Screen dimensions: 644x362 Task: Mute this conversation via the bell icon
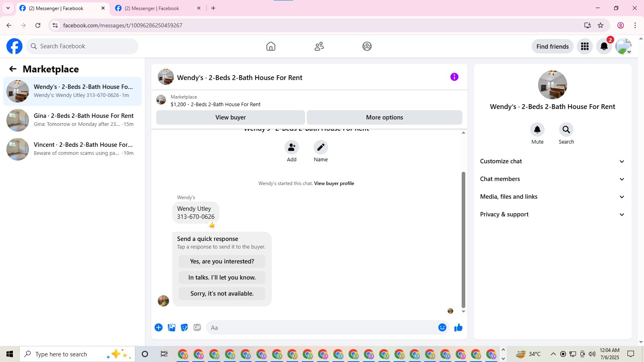coord(537,130)
